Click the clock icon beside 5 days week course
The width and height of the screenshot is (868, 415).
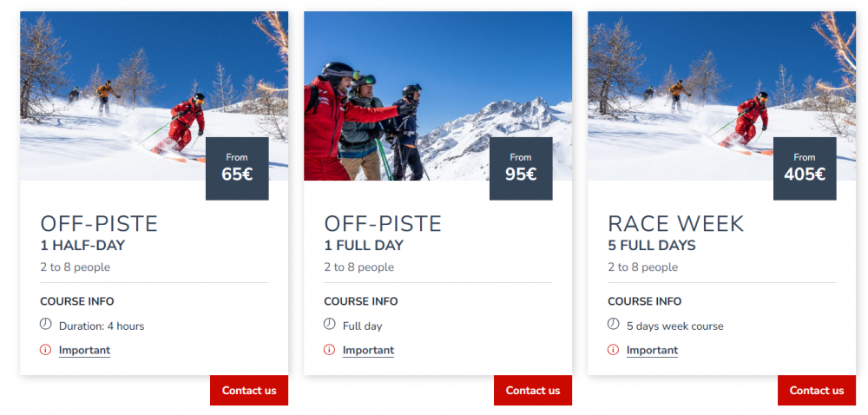(614, 325)
